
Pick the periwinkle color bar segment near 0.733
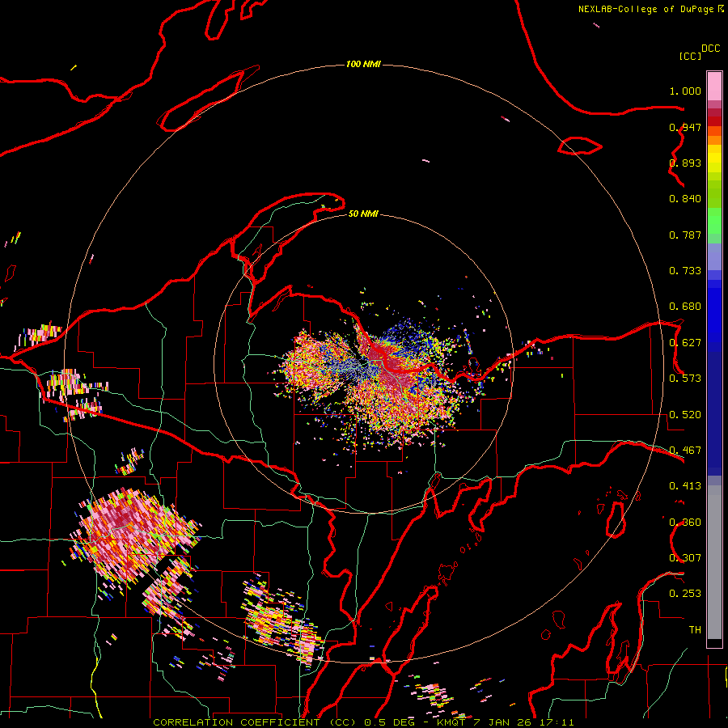(714, 256)
